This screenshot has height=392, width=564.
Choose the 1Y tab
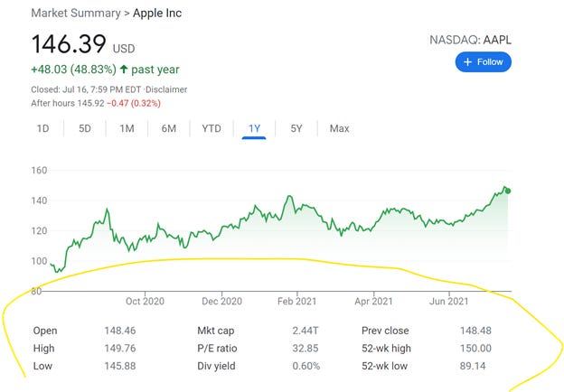(254, 128)
